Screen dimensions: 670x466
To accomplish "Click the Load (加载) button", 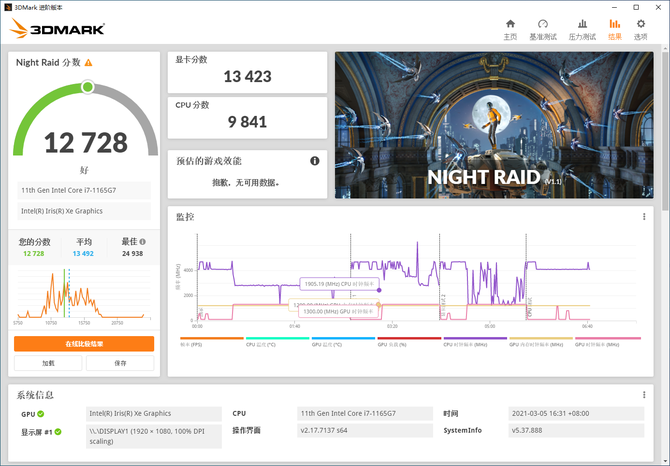I will [x=48, y=363].
